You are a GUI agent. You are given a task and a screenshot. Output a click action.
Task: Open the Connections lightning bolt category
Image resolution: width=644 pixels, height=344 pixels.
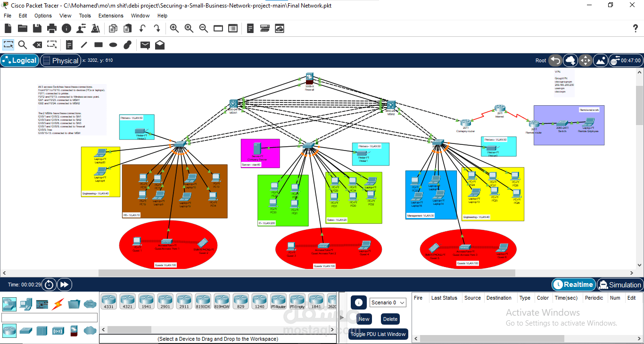coord(58,303)
